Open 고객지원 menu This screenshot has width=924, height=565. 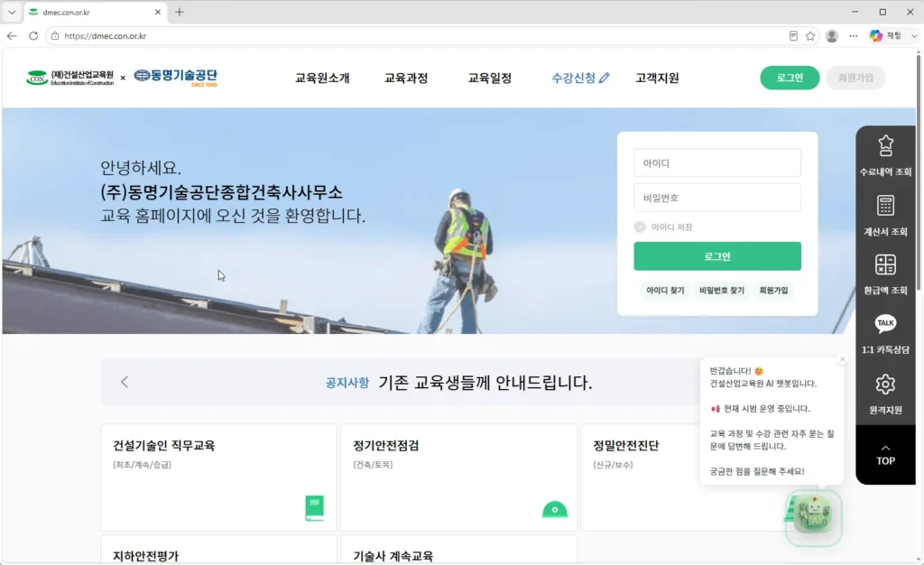point(657,78)
